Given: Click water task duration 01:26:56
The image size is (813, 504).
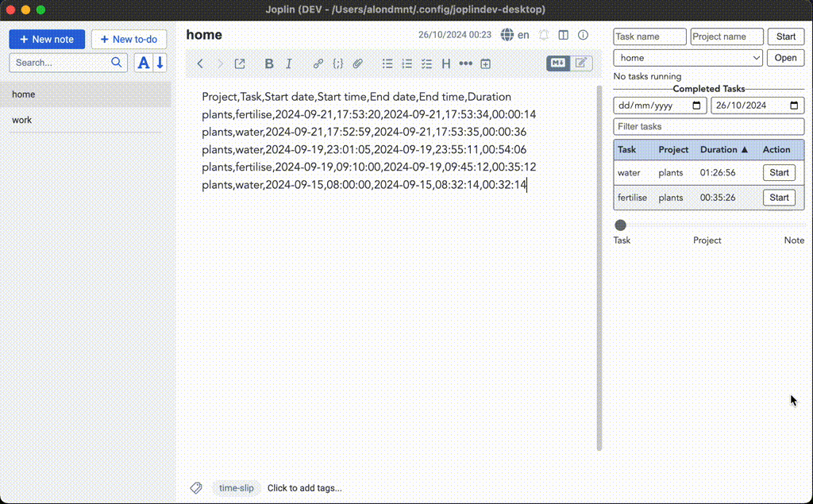Looking at the screenshot, I should 718,173.
